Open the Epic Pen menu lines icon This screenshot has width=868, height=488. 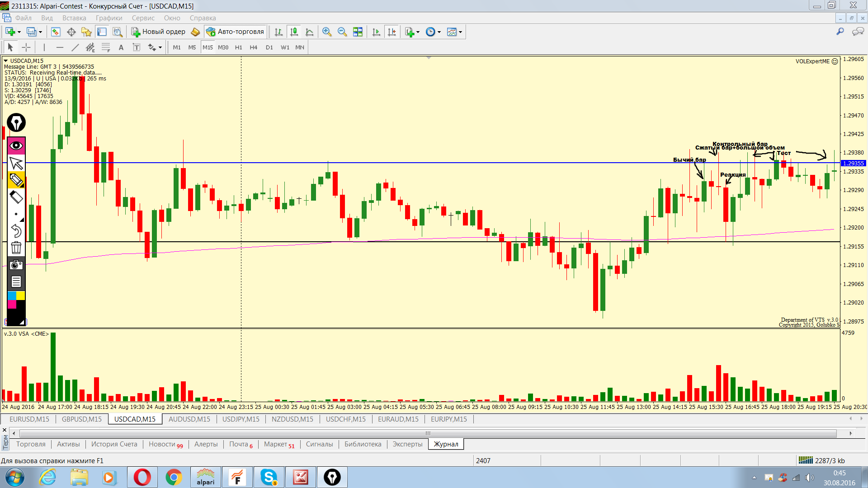(x=16, y=282)
